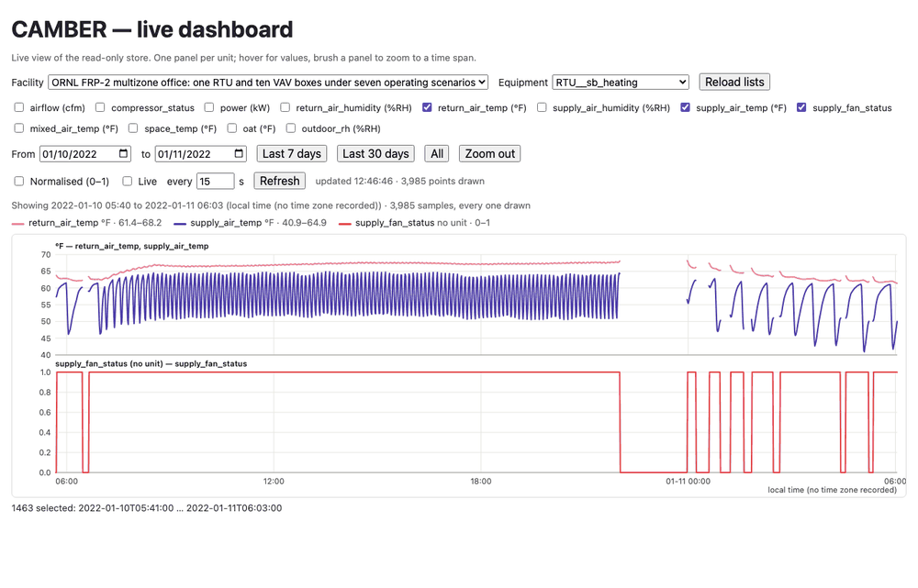Click the 70 y-axis label of temperature panel
This screenshot has height=588, width=918.
click(46, 254)
